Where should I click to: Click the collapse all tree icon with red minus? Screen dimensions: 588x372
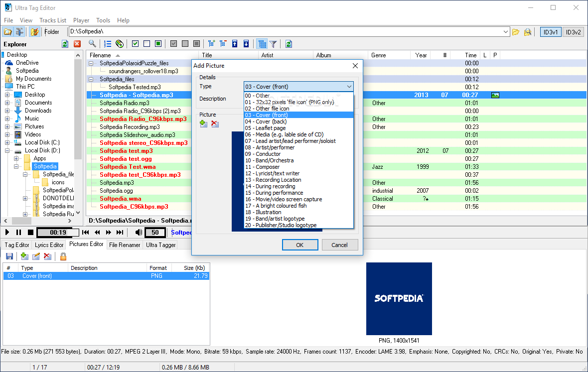223,44
